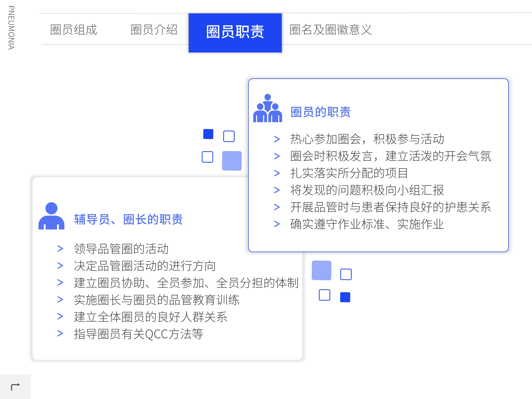Click the arrow bullet before 热心参加圈会

point(277,139)
